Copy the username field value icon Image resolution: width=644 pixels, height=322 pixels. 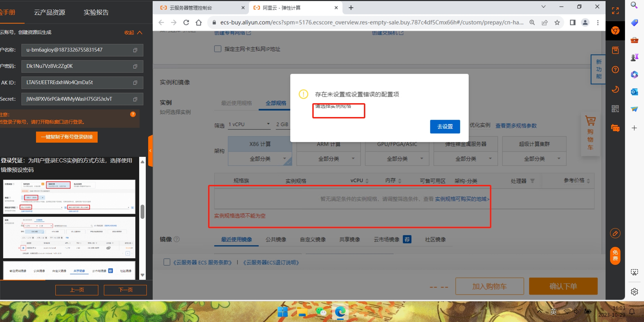135,50
